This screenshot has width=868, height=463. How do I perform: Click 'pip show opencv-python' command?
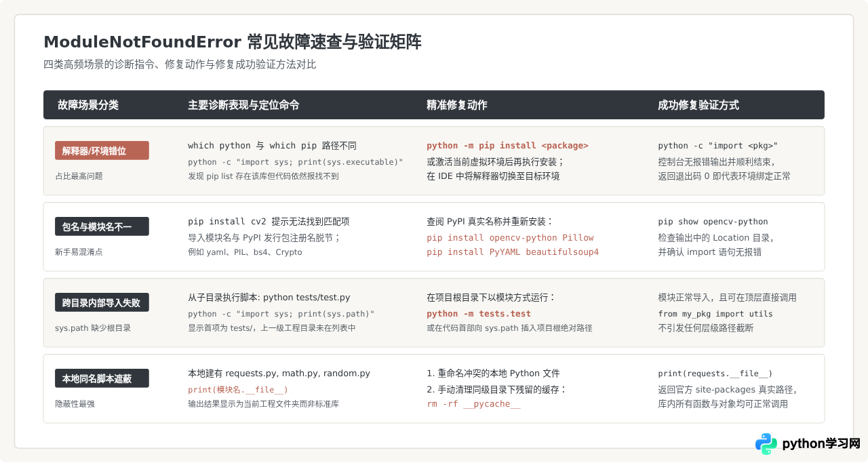coord(713,222)
